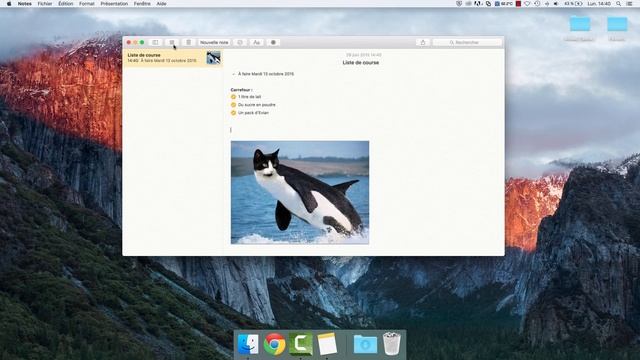The image size is (640, 360).
Task: Click the Adobe icon in the menu bar
Action: (478, 4)
